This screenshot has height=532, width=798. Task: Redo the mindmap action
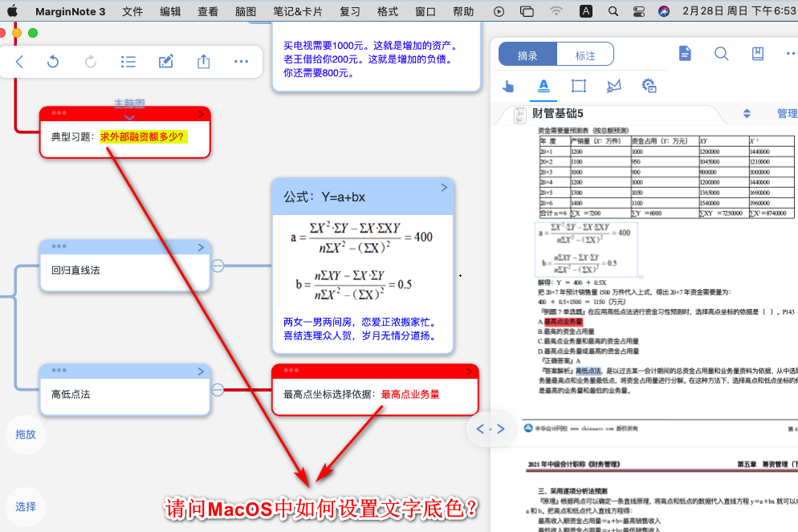(91, 62)
